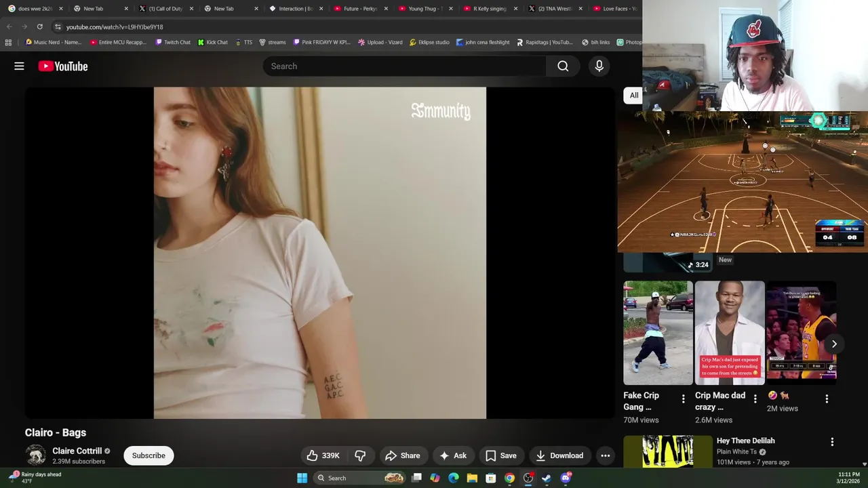Focus the YouTube search field
Screen dimensions: 868x488
[x=404, y=66]
